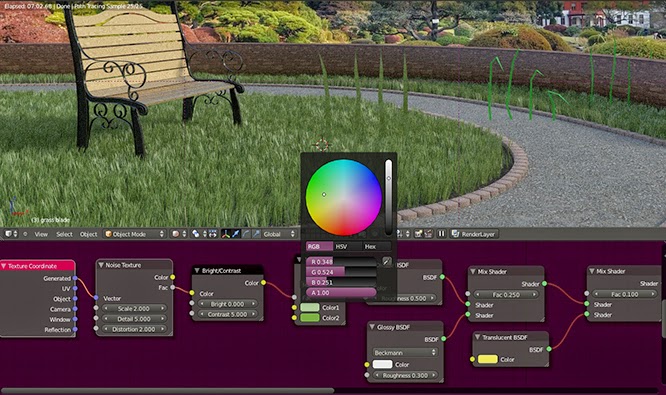666x395 pixels.
Task: Click the render image icon beside pause
Action: tap(418, 234)
